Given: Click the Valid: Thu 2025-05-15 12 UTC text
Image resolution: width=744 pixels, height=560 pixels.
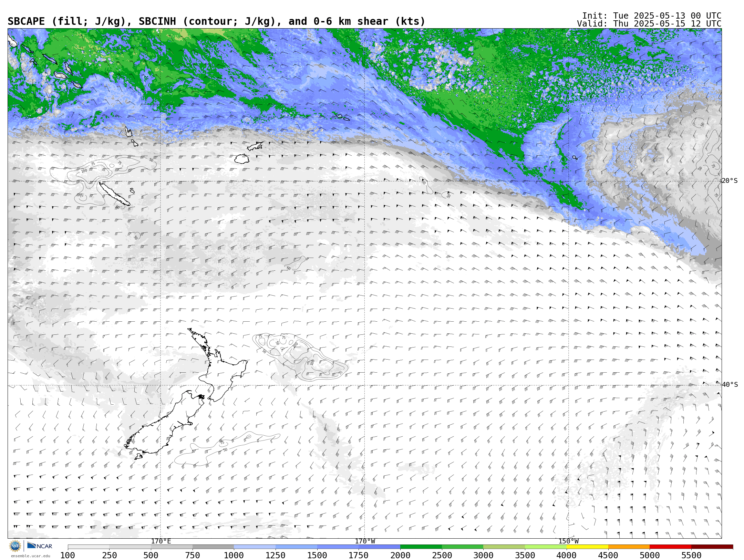Looking at the screenshot, I should [649, 24].
